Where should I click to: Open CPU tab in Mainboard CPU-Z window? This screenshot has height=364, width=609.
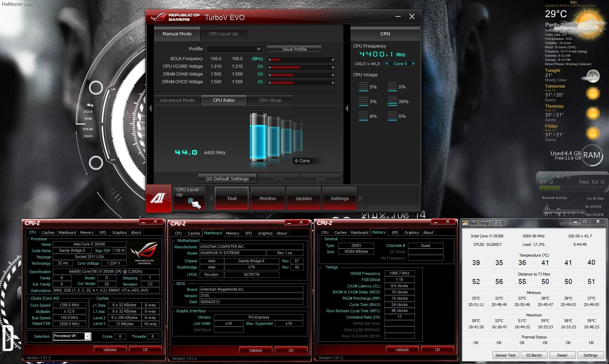pos(178,233)
